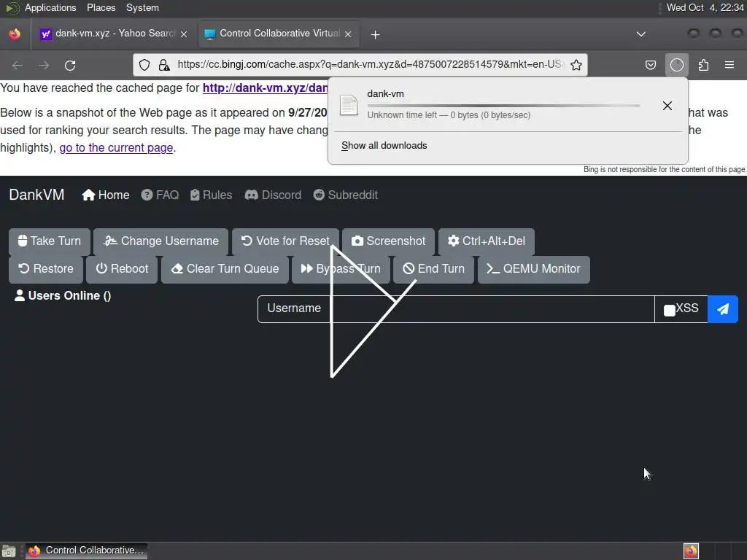This screenshot has height=560, width=747.
Task: Send chat message with paper plane icon
Action: click(x=723, y=309)
